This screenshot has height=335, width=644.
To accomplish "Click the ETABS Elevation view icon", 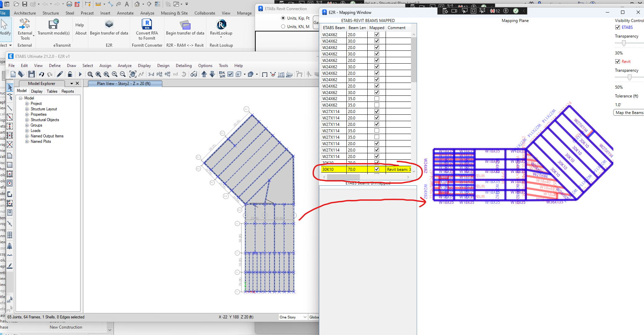I will click(x=167, y=74).
